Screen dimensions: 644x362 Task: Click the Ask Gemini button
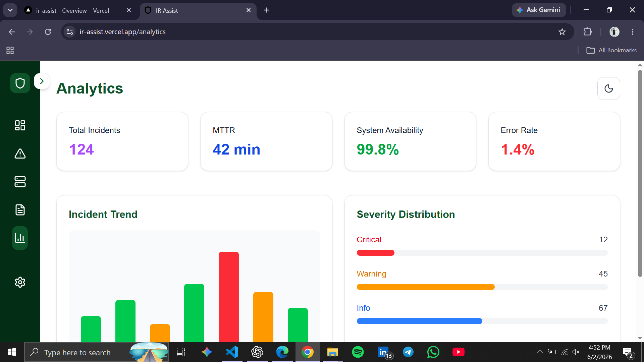point(539,10)
